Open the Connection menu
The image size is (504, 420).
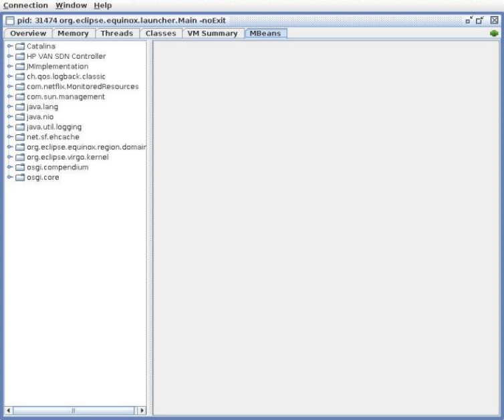click(x=25, y=5)
